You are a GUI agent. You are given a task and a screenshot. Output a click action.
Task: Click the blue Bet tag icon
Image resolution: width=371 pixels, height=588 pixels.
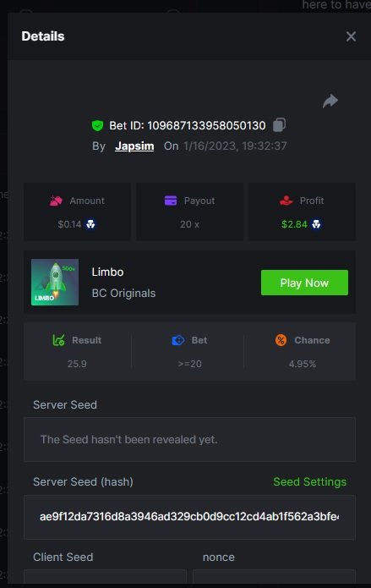pyautogui.click(x=178, y=340)
